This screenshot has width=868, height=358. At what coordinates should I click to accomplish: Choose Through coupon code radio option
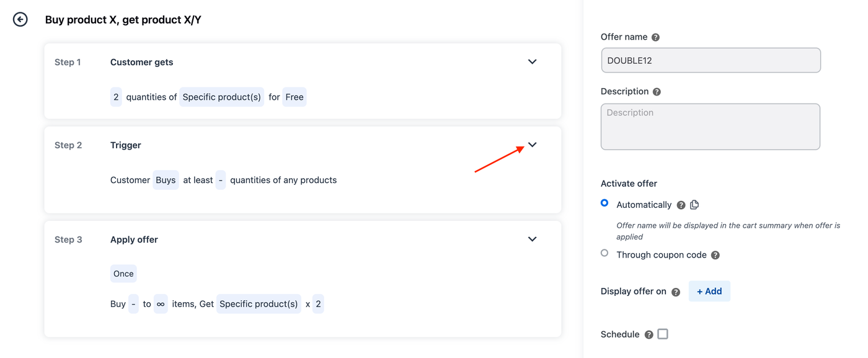click(604, 253)
